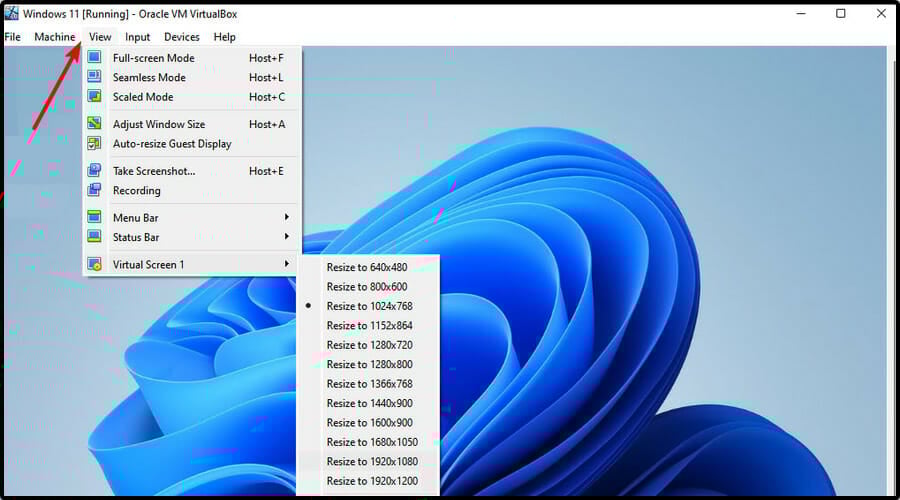Screen dimensions: 900x500
Task: Select Resize to 800x600
Action: click(368, 286)
